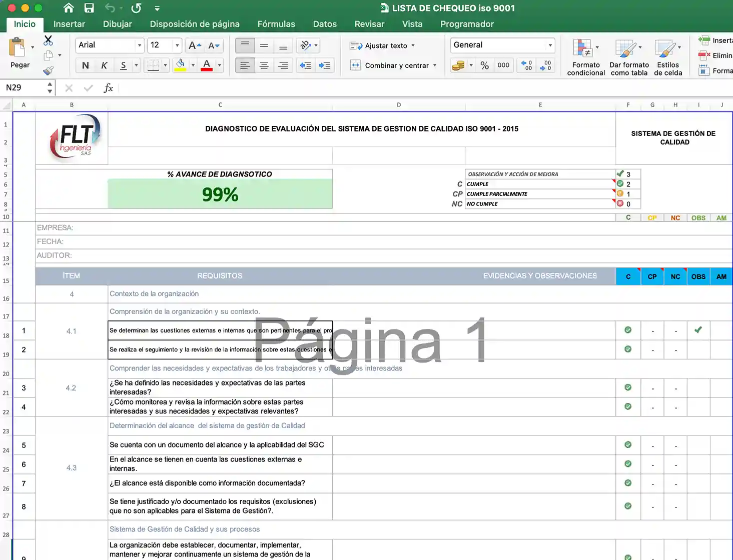The width and height of the screenshot is (733, 560).
Task: Expand the General number format dropdown
Action: click(x=550, y=45)
